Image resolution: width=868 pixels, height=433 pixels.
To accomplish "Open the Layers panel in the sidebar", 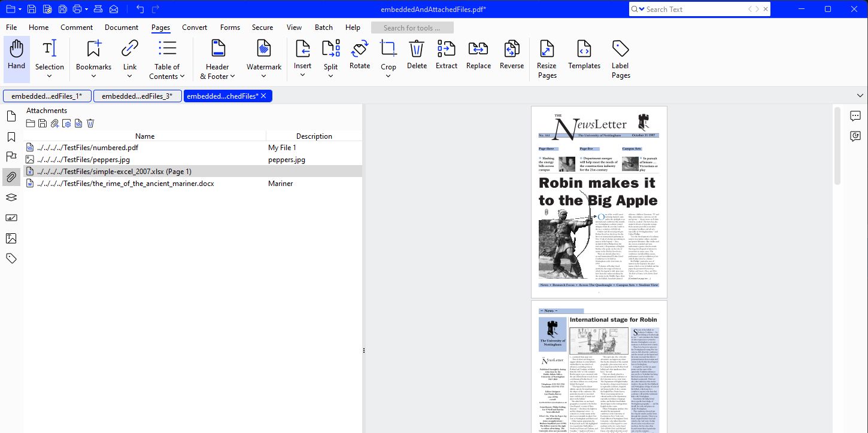I will [11, 197].
